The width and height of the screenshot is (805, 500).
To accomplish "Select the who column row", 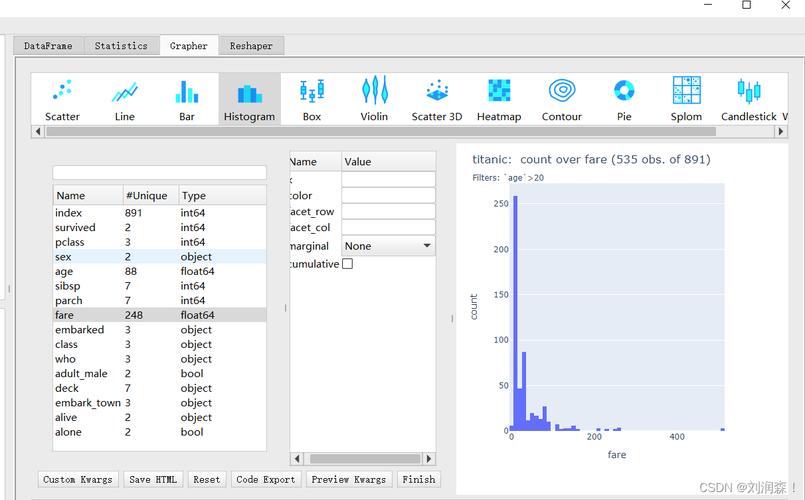I will click(x=160, y=359).
